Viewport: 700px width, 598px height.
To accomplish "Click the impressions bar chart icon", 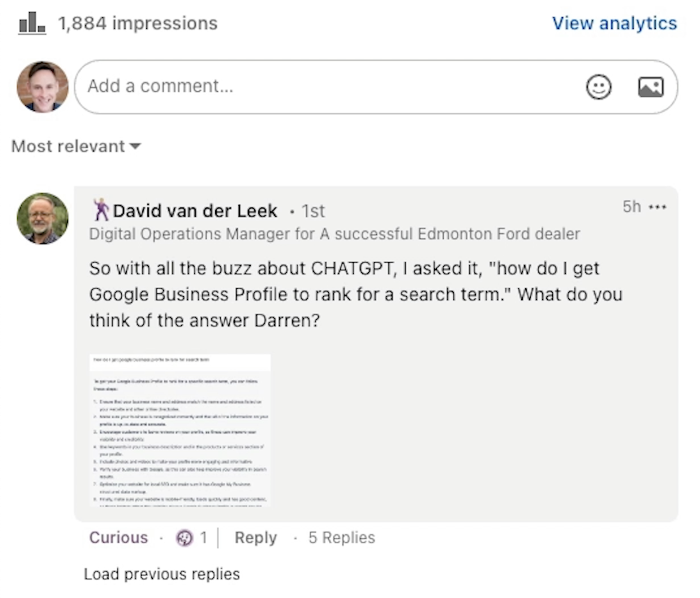I will (x=32, y=23).
